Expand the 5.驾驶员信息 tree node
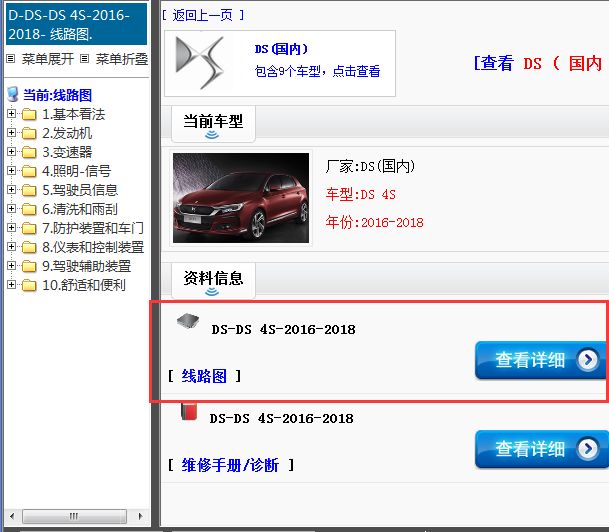Screen dimensions: 609x532 pos(11,190)
